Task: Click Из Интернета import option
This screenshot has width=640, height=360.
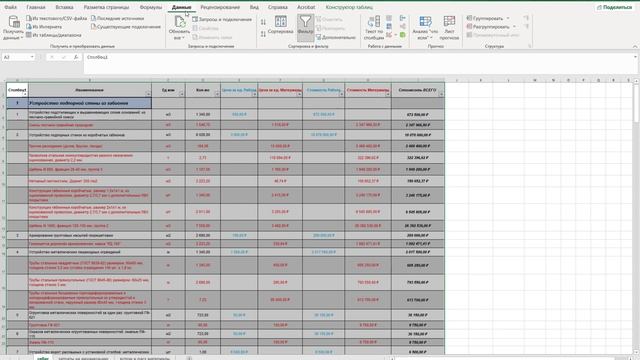Action: [44, 27]
